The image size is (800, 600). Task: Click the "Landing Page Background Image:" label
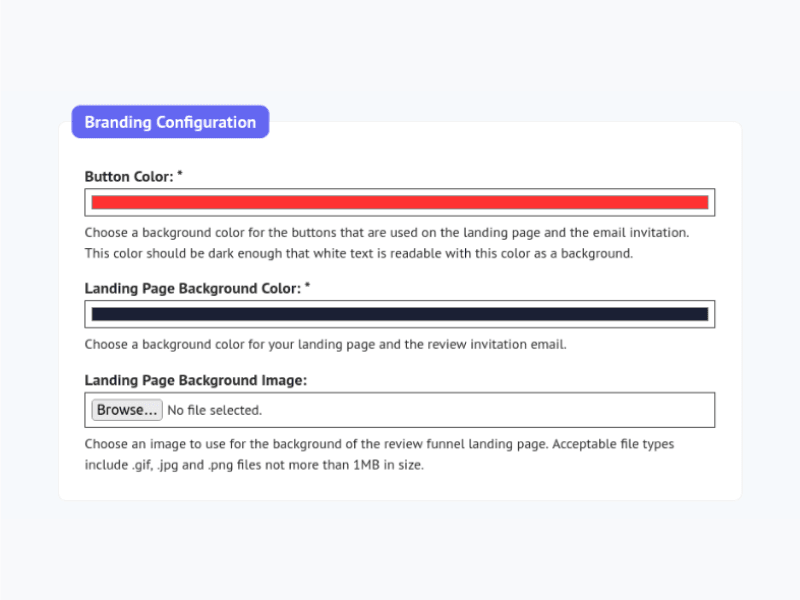195,380
